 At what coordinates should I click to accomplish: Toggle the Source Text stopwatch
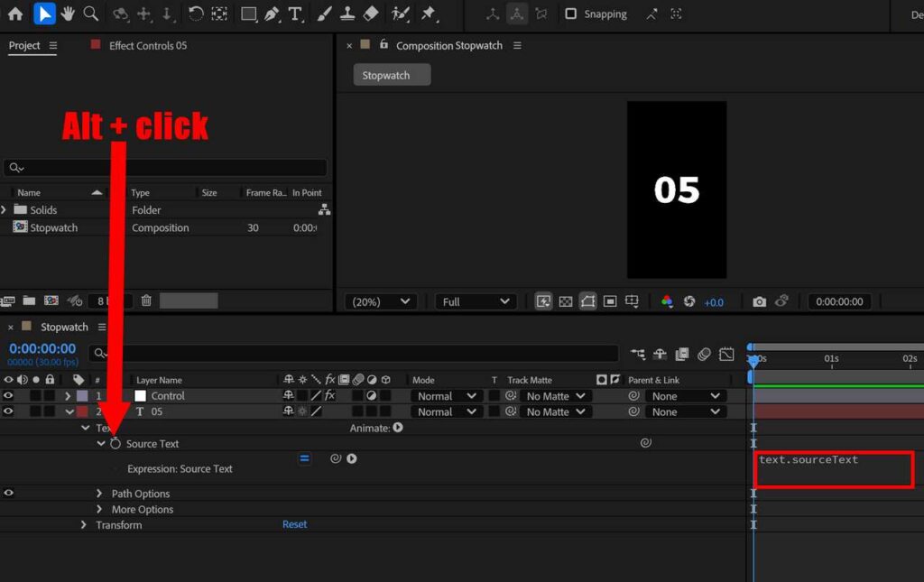click(115, 444)
